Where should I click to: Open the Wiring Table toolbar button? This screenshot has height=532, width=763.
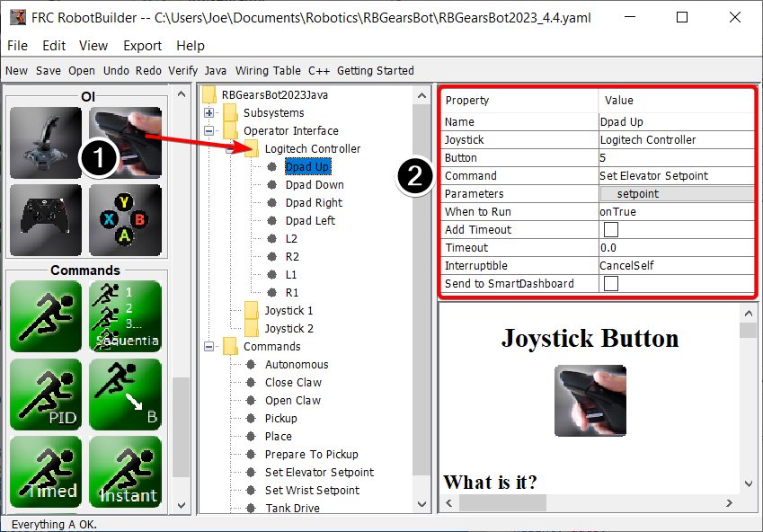point(268,71)
